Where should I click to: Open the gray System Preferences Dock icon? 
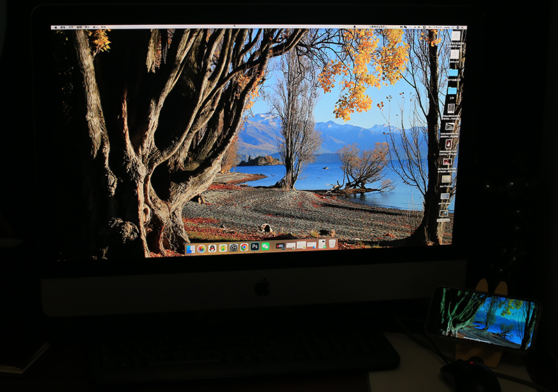pos(234,248)
